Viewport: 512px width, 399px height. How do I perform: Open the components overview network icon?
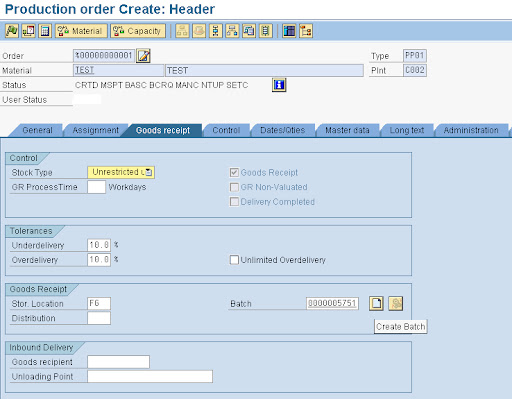point(232,31)
